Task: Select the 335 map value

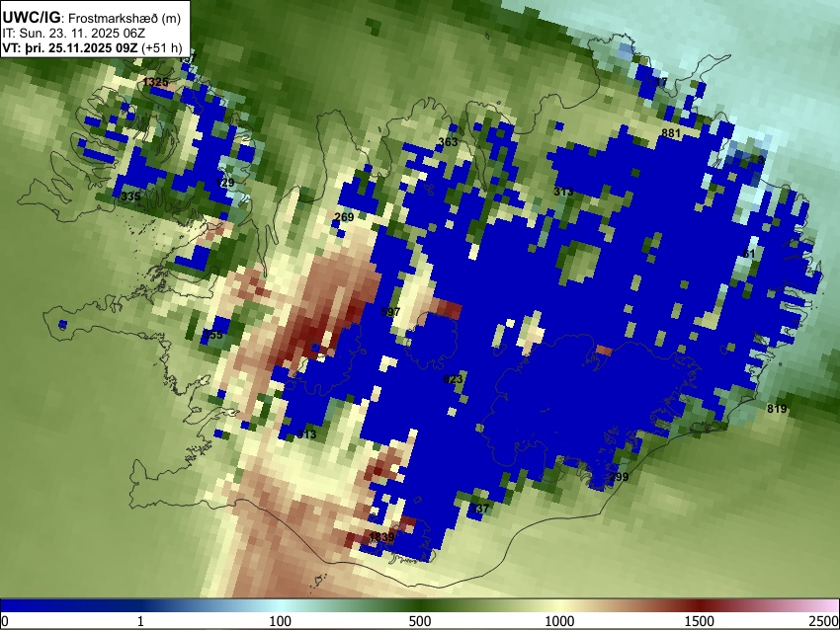Action: (x=130, y=197)
